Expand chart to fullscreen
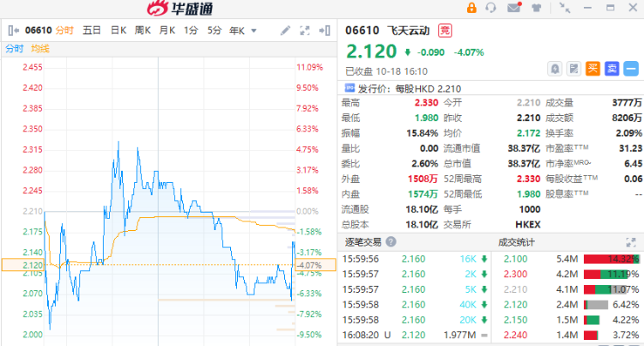 [305, 30]
